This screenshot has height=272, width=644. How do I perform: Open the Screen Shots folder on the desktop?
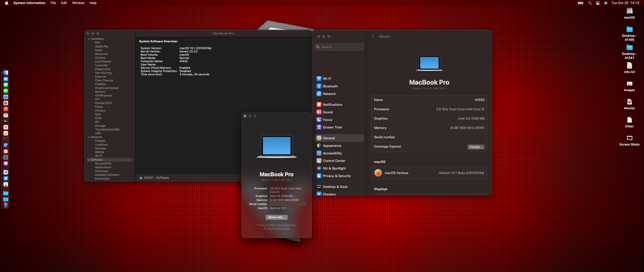click(x=630, y=140)
